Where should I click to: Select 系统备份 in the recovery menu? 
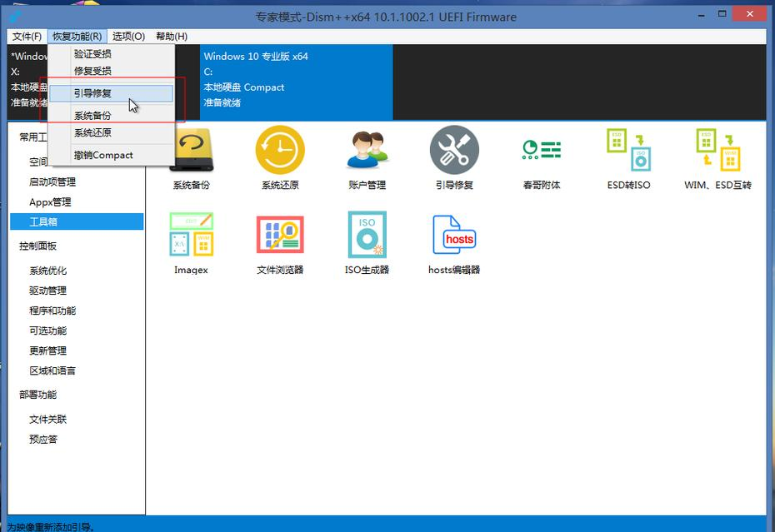point(112,116)
